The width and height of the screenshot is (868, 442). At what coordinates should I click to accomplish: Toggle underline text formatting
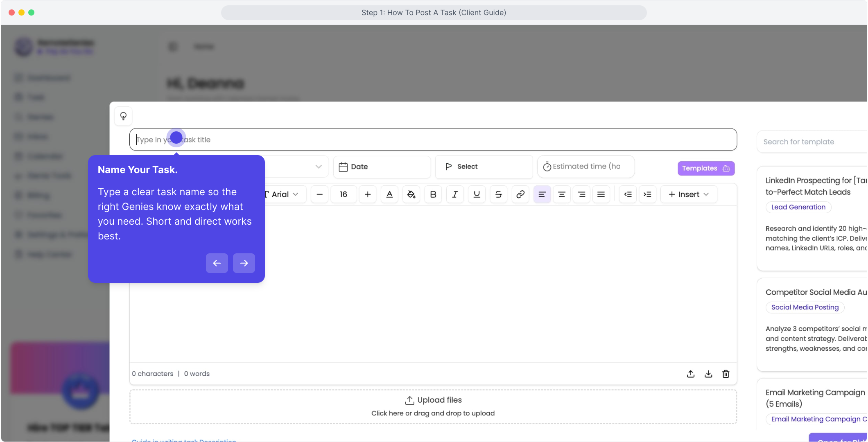[x=477, y=194]
